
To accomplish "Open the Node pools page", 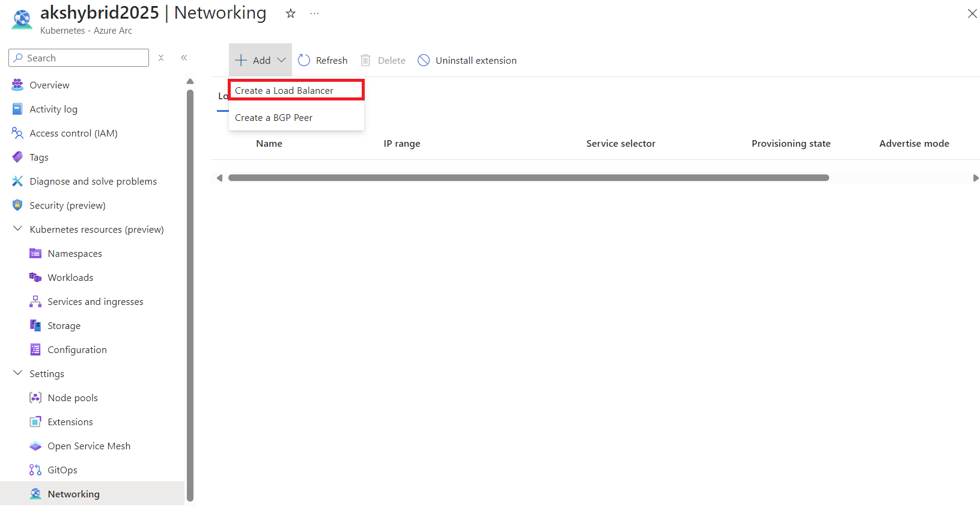I will click(x=73, y=398).
